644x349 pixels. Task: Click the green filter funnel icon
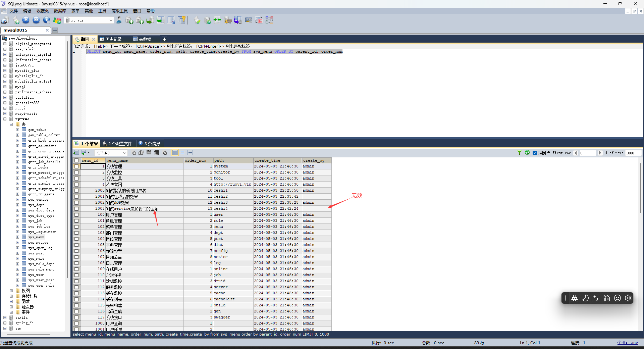(520, 153)
